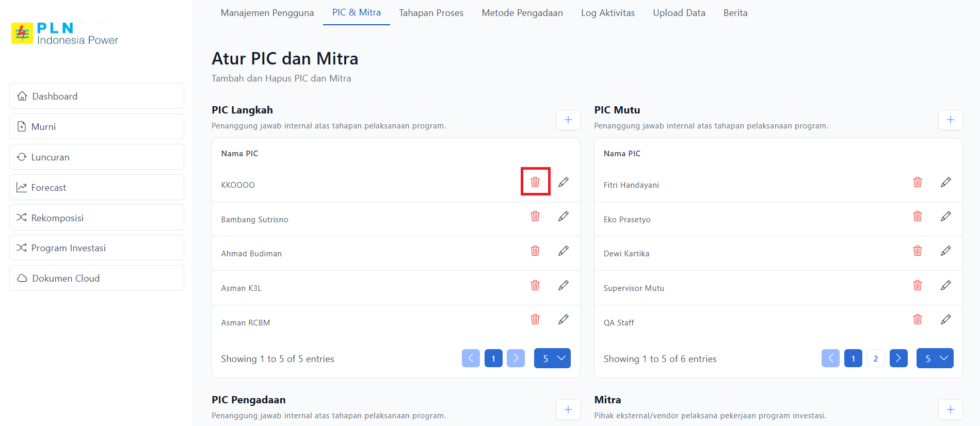Click the PLN Indonesia Power logo

65,34
